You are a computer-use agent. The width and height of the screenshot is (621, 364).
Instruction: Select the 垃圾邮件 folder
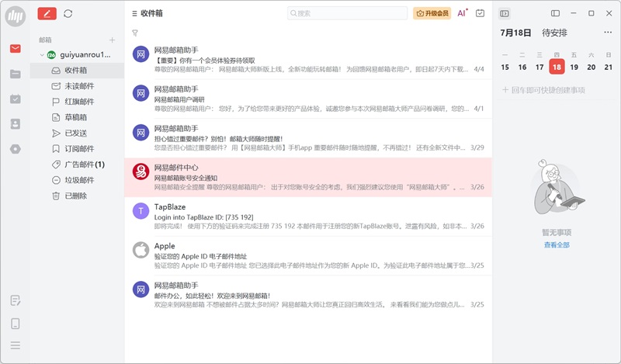(79, 180)
